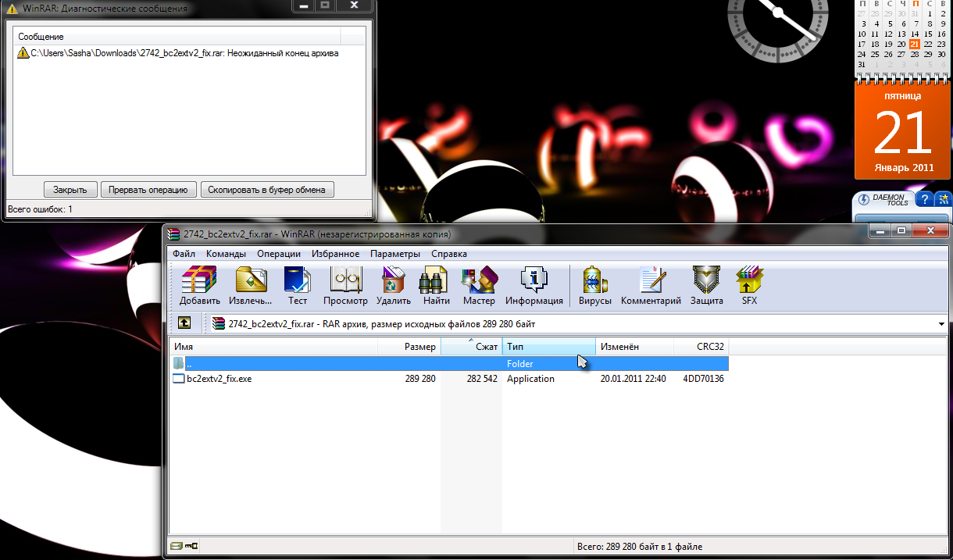
Task: Sort by the Имя column header
Action: coord(273,346)
